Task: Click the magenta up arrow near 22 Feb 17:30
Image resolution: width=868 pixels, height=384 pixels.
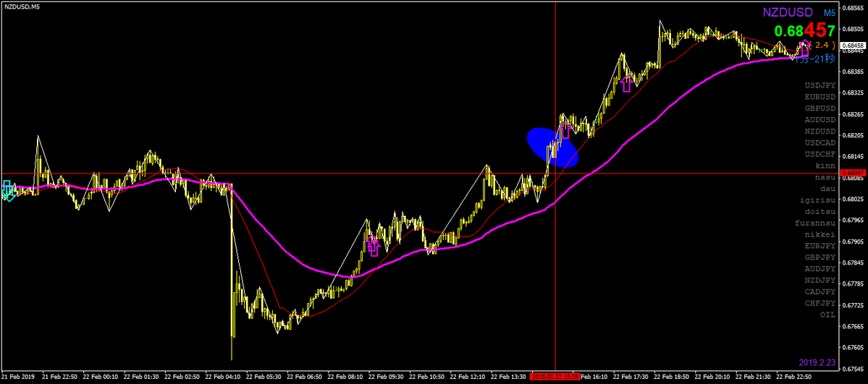Action: tap(627, 84)
